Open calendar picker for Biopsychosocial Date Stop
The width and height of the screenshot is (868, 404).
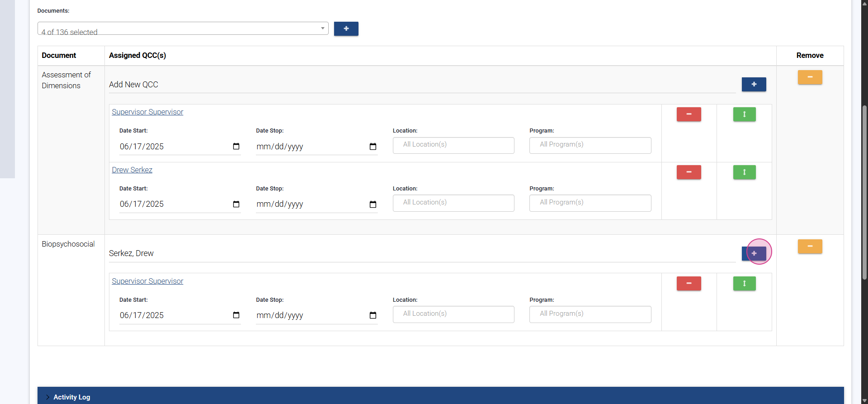pos(373,315)
